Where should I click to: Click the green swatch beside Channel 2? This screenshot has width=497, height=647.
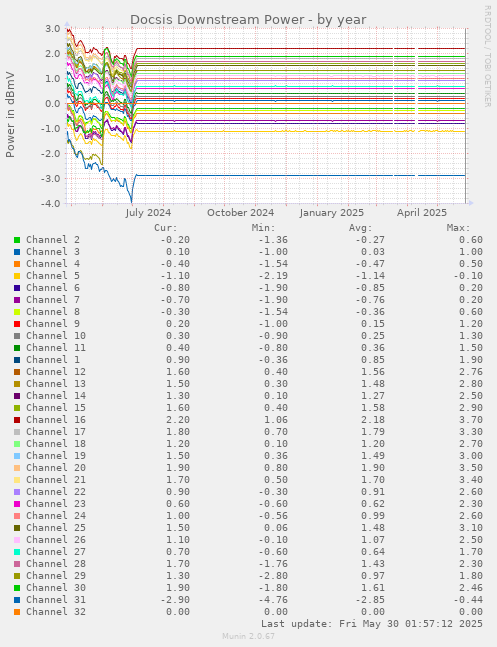(17, 240)
